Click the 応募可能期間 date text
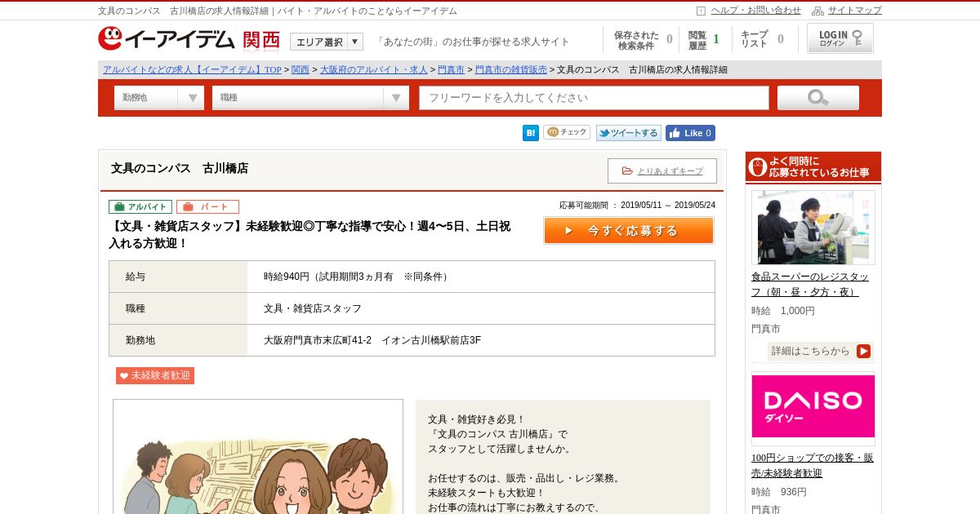The image size is (980, 514). tap(637, 206)
